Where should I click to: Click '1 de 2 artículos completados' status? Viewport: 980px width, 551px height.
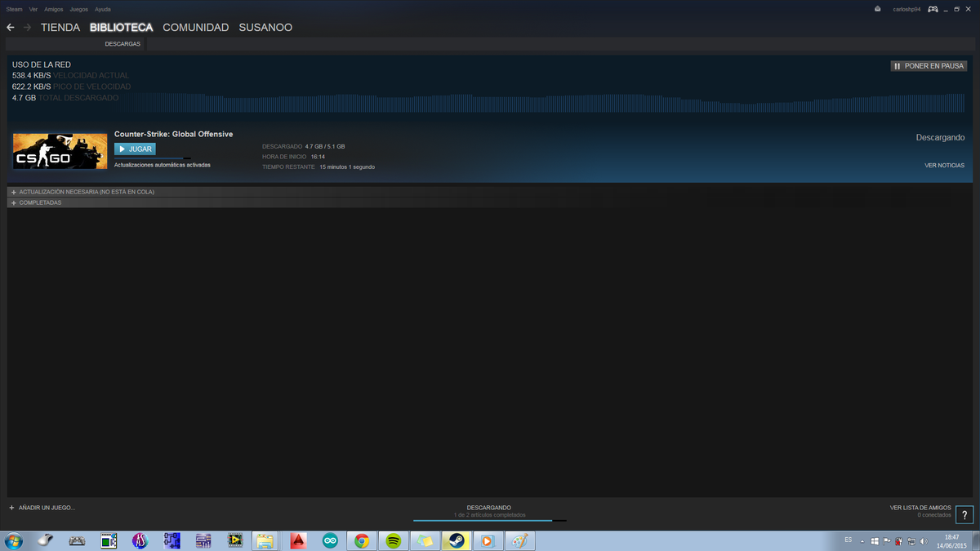[x=490, y=515]
